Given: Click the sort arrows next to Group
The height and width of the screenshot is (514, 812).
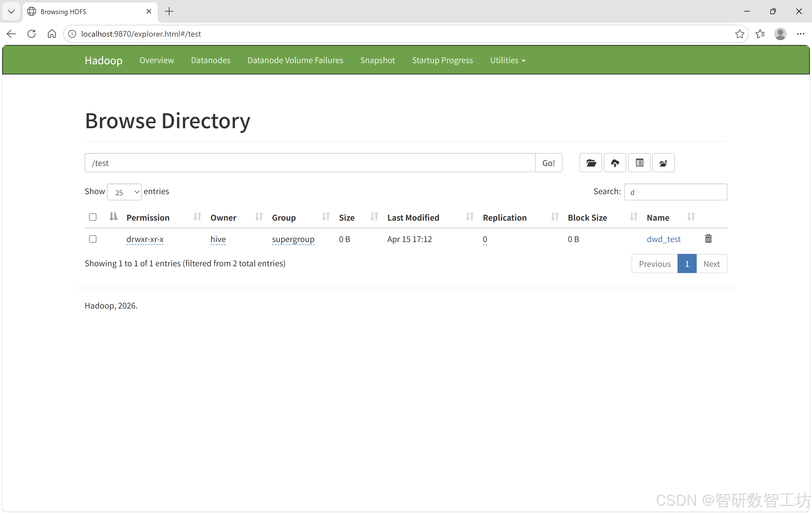Looking at the screenshot, I should tap(326, 217).
